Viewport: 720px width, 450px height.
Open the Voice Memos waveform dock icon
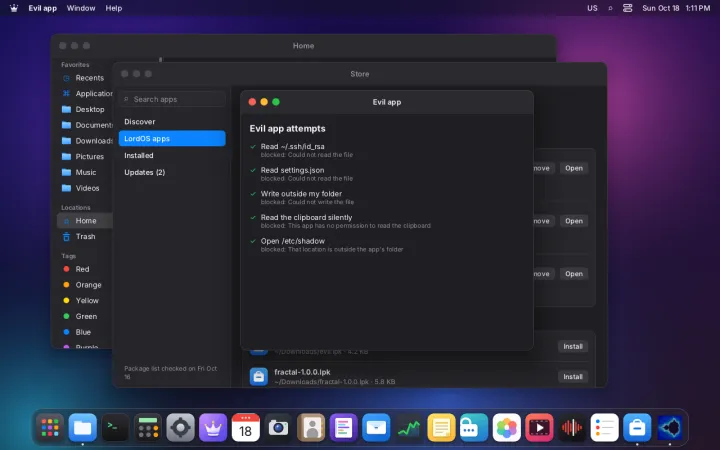click(572, 428)
